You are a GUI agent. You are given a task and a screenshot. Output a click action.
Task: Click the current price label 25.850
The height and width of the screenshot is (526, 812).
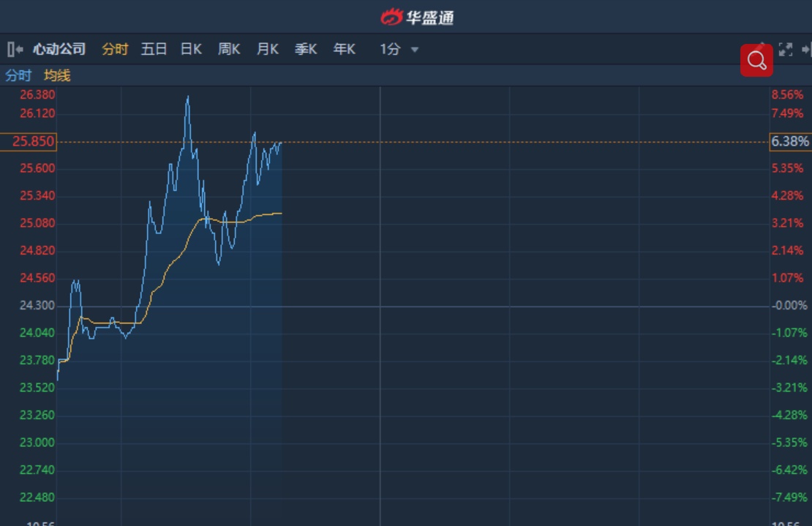tap(29, 142)
